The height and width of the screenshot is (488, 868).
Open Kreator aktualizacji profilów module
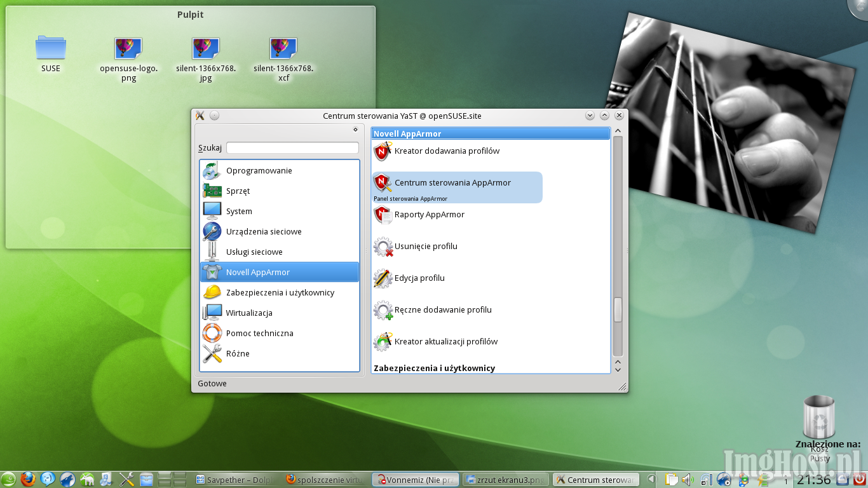pyautogui.click(x=436, y=342)
